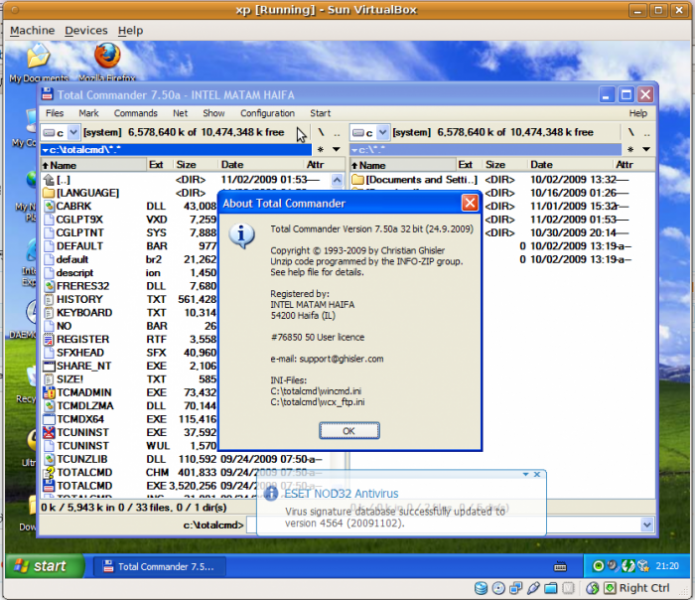Sort left panel by Name column
The image size is (695, 600).
tap(93, 165)
